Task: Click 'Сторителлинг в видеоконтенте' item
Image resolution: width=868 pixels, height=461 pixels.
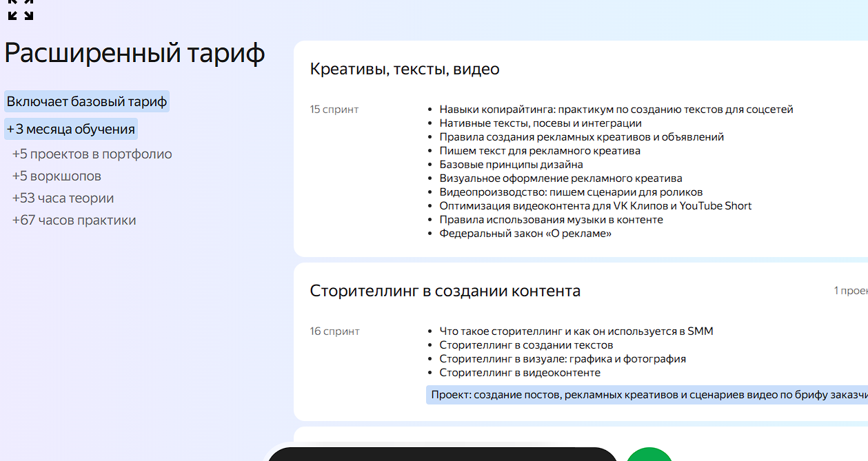Action: 520,372
